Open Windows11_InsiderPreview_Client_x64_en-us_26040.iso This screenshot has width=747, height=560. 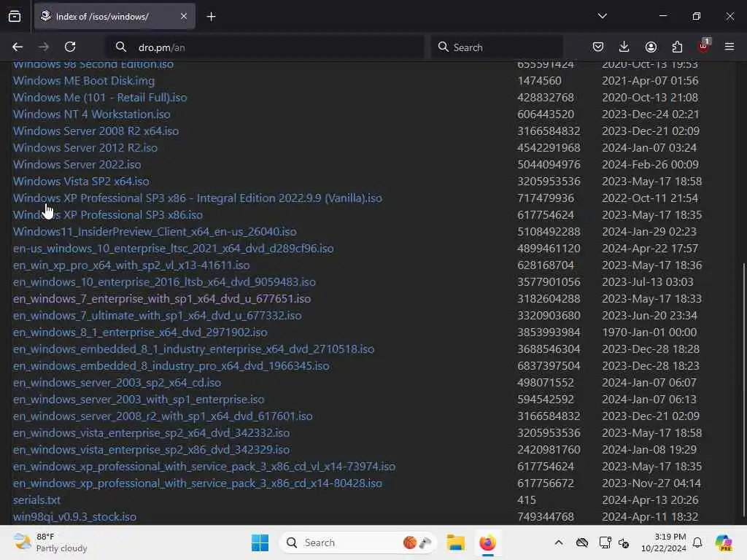[x=155, y=231]
